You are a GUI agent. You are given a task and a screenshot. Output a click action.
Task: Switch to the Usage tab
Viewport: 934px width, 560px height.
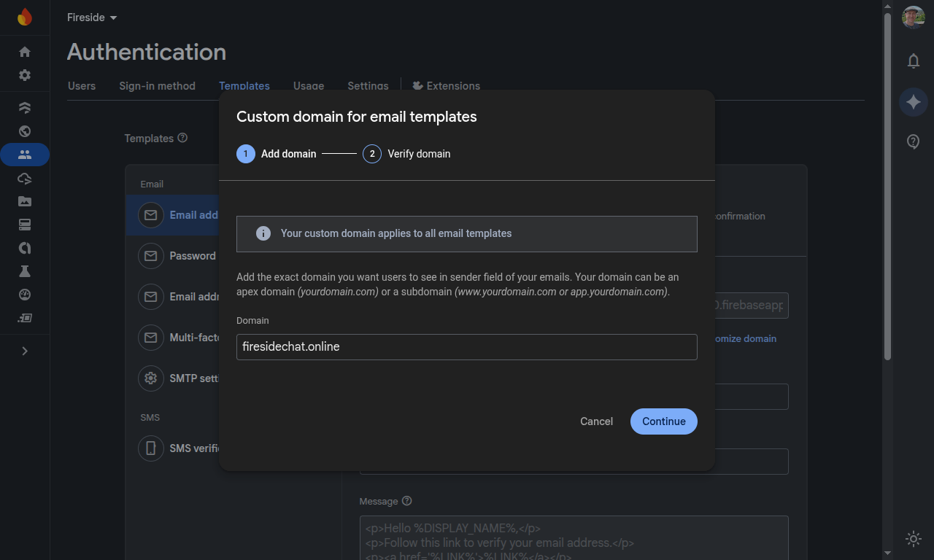coord(308,86)
